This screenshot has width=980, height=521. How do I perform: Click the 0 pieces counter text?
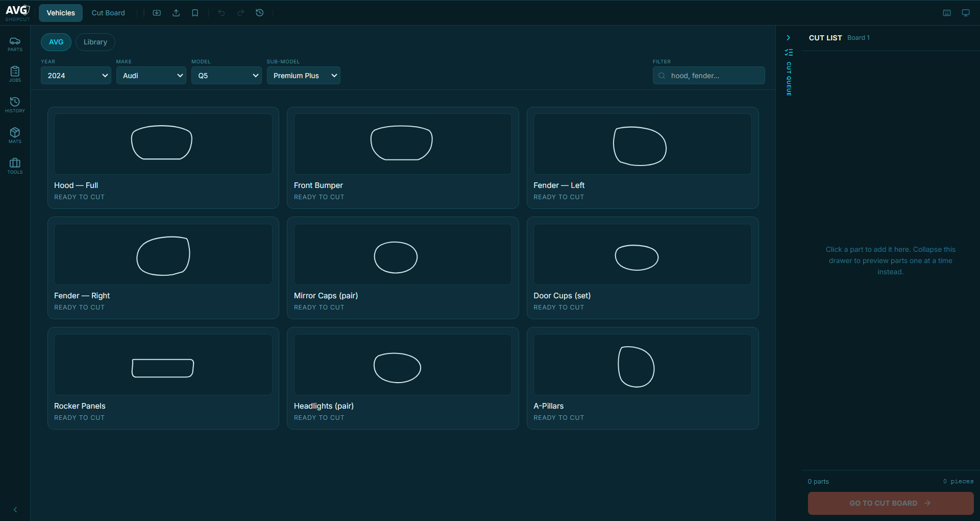pos(958,482)
